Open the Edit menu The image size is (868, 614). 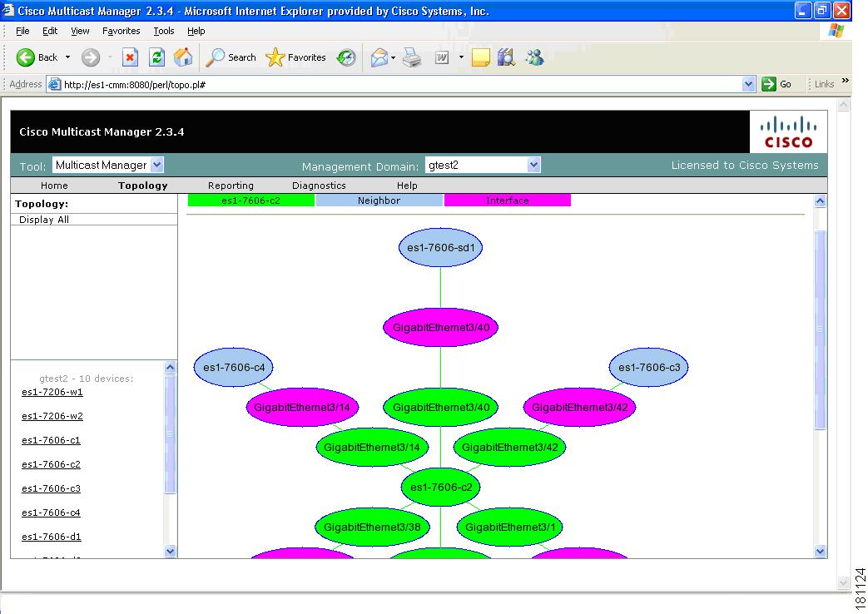(50, 31)
